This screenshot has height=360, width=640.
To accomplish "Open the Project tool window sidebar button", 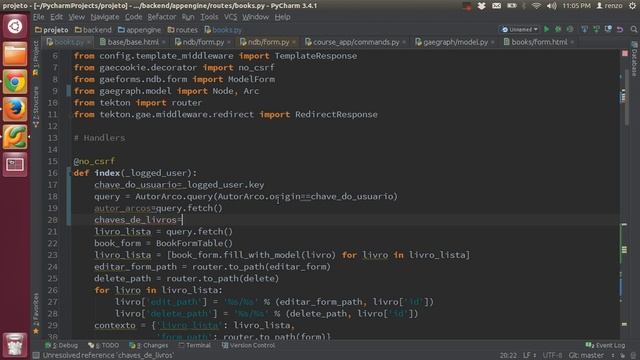I will tap(36, 58).
